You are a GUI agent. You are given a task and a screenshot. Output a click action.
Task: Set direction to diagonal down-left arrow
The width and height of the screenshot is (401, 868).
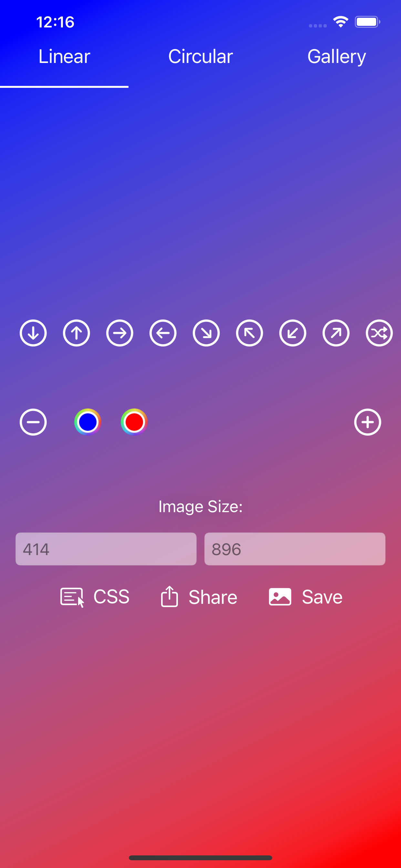[293, 333]
